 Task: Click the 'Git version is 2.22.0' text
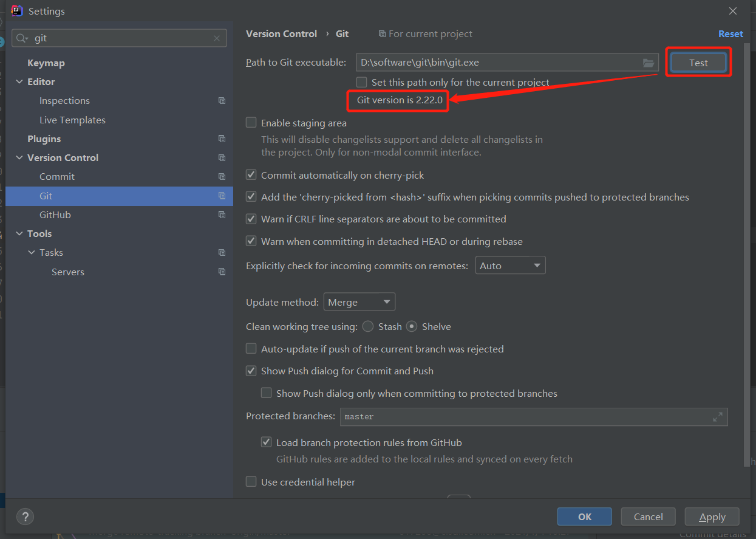click(400, 100)
